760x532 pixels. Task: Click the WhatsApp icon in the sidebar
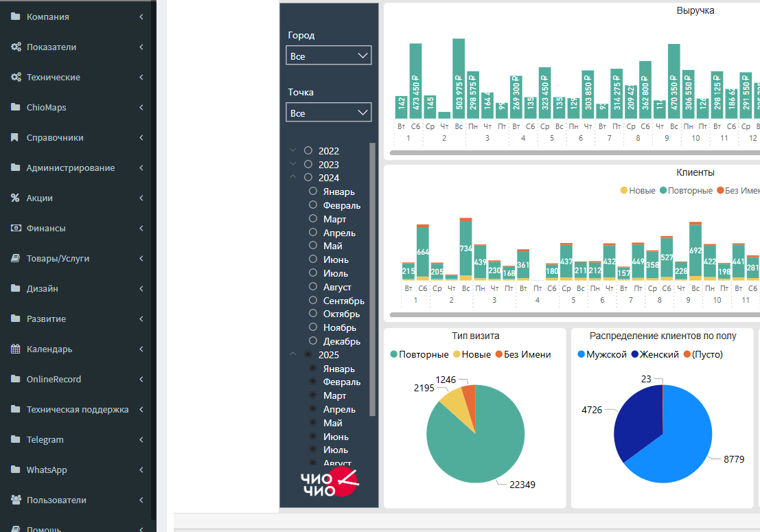tap(15, 470)
